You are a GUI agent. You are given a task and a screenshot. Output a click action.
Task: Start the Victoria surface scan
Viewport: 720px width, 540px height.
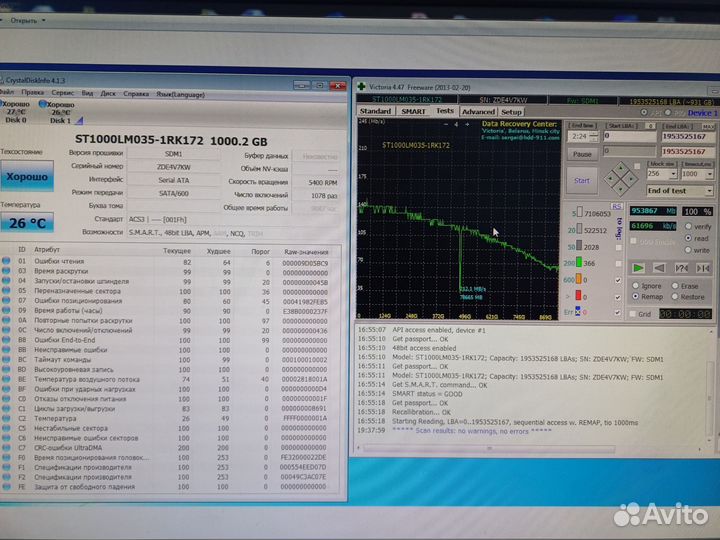[582, 180]
